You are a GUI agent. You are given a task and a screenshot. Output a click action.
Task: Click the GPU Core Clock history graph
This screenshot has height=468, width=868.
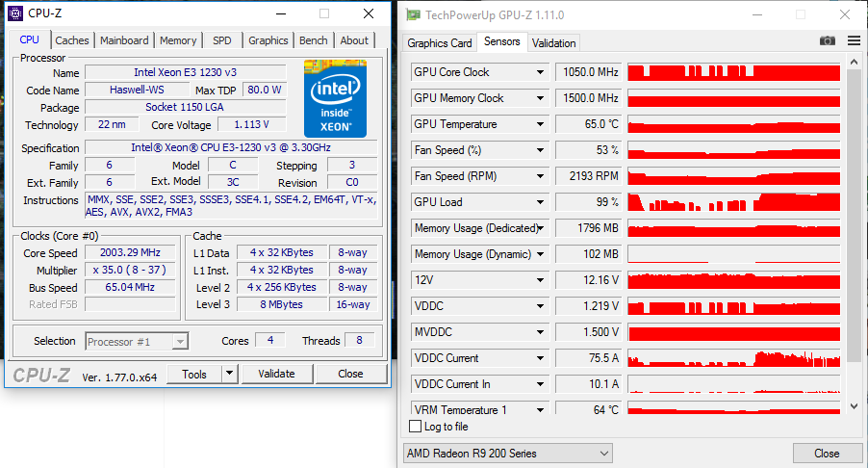(x=733, y=72)
